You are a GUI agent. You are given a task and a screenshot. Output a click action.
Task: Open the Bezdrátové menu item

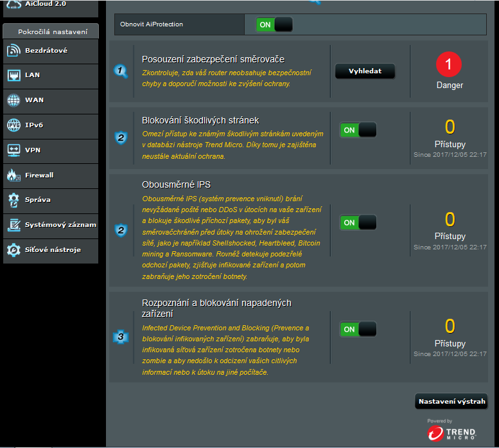coord(51,51)
